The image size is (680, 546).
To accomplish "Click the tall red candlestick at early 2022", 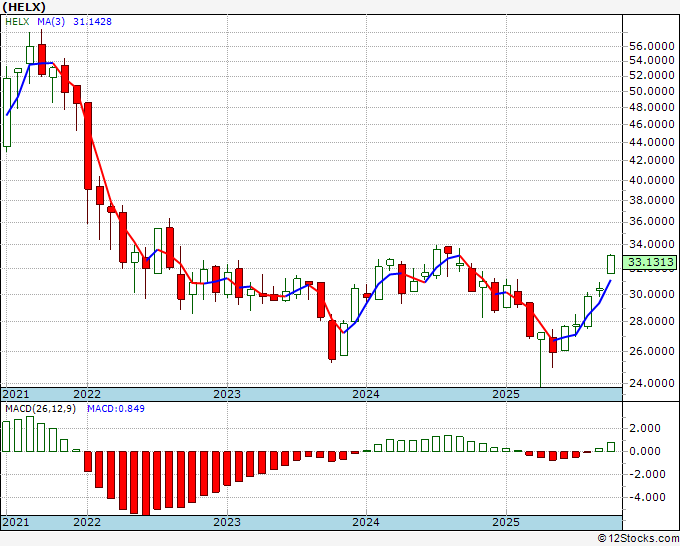I will point(88,146).
